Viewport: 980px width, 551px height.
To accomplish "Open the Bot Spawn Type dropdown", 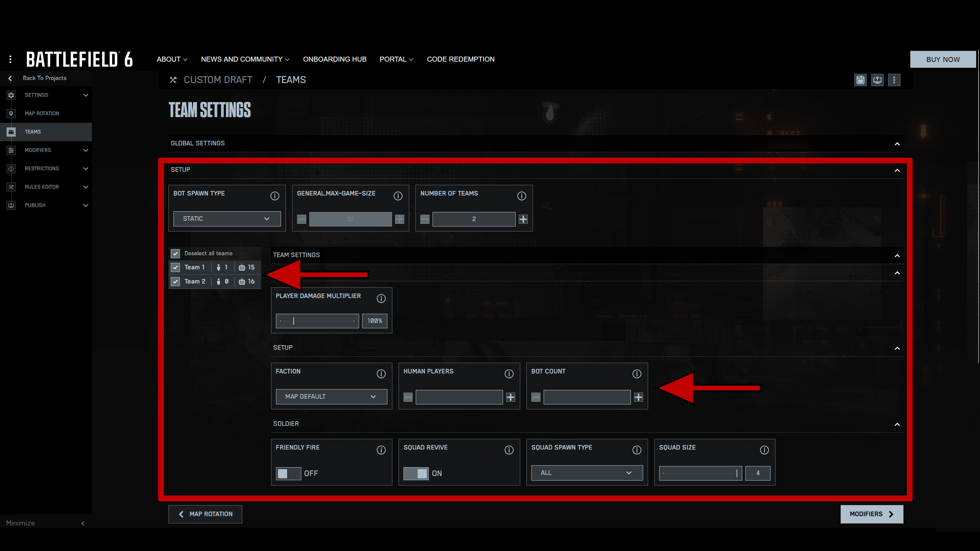I will (x=227, y=219).
